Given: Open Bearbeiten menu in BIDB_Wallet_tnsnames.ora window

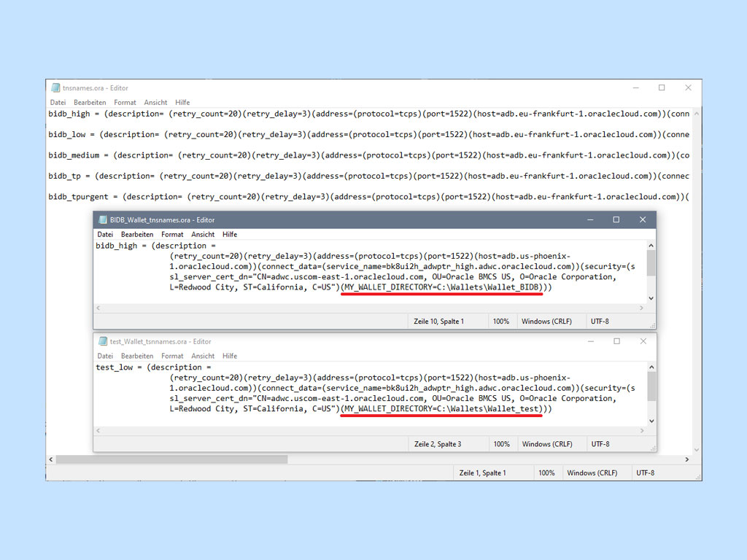Looking at the screenshot, I should pos(136,234).
